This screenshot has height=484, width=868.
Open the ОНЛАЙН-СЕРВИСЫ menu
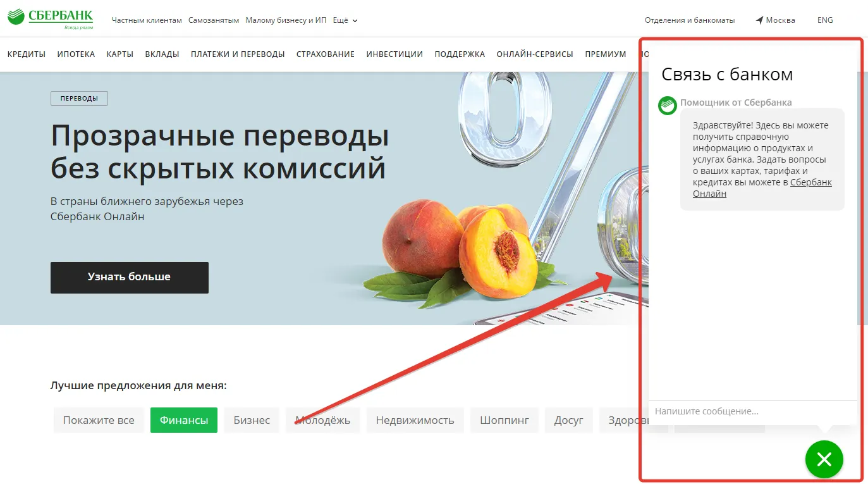coord(535,54)
